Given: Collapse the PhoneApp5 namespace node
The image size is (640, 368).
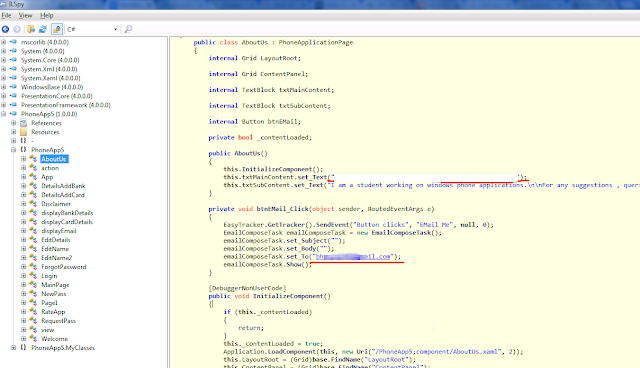Looking at the screenshot, I should tap(13, 150).
